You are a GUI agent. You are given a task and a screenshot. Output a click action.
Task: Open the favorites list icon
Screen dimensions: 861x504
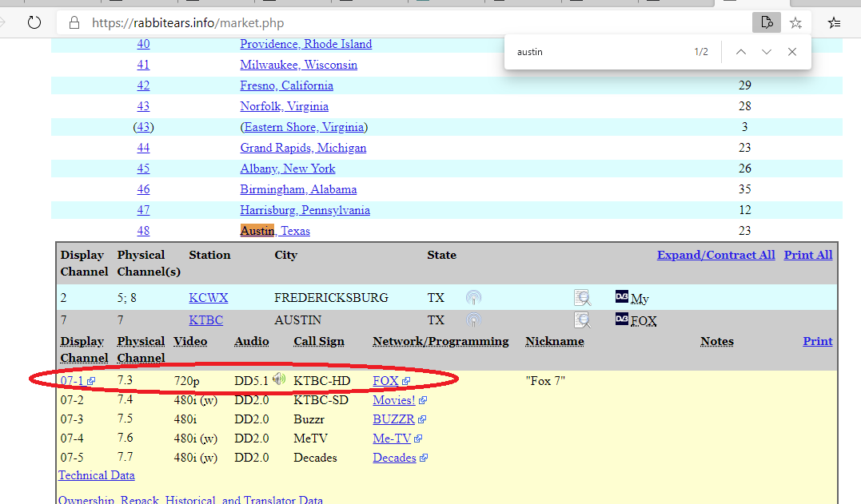point(834,22)
